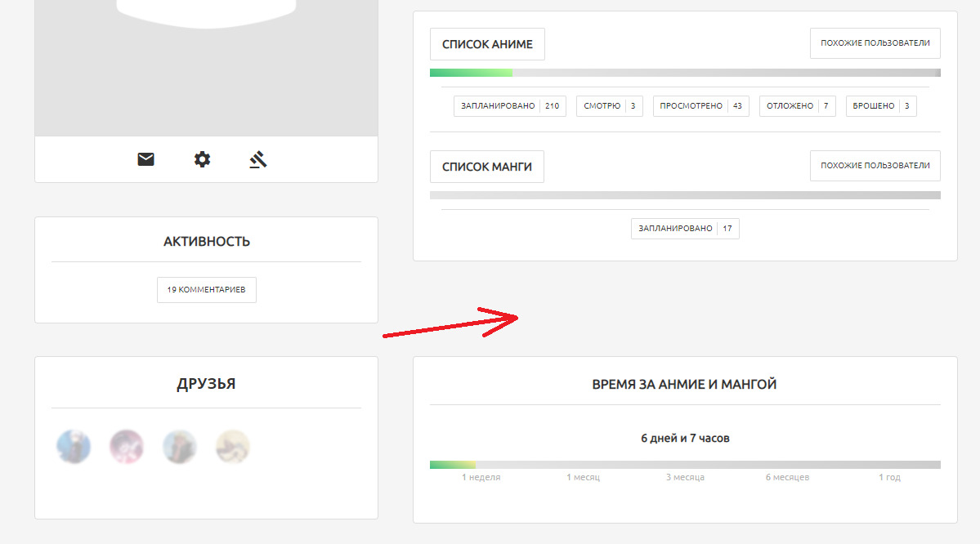Click the gavel moderation icon
The width and height of the screenshot is (980, 544).
pyautogui.click(x=258, y=159)
